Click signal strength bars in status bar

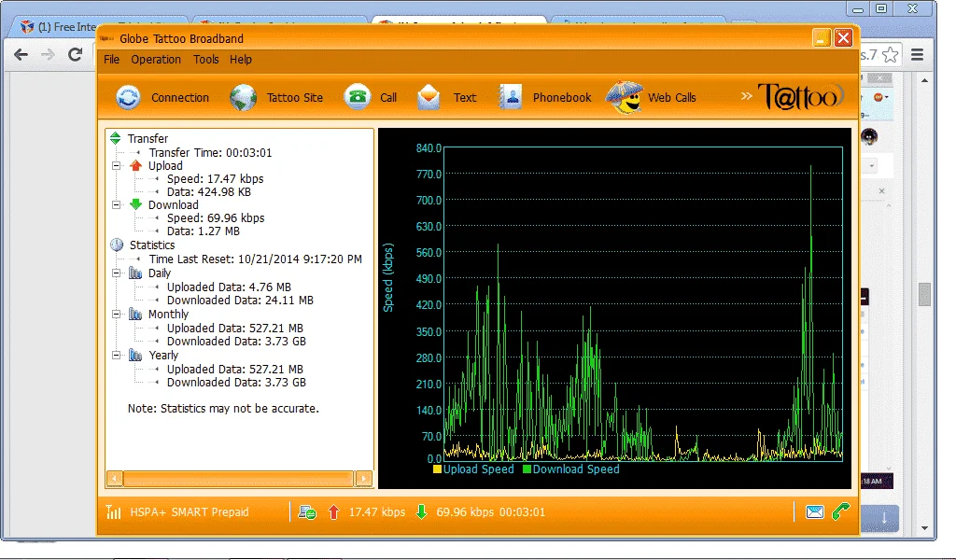[x=113, y=511]
